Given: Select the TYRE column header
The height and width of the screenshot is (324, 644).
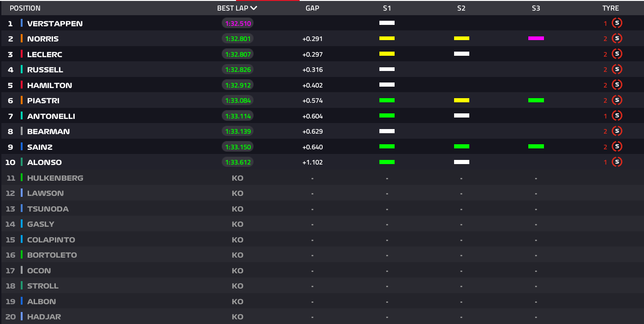Looking at the screenshot, I should coord(610,8).
